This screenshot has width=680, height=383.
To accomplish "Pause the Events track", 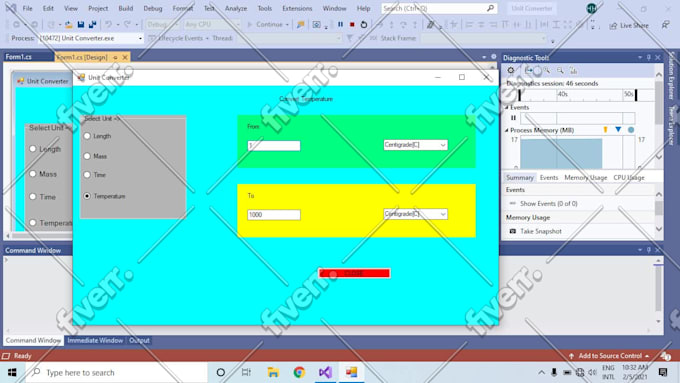I will [x=513, y=118].
